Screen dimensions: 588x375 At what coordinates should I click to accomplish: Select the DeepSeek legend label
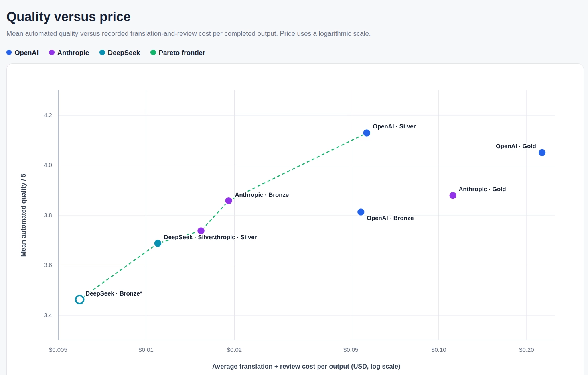tap(124, 53)
